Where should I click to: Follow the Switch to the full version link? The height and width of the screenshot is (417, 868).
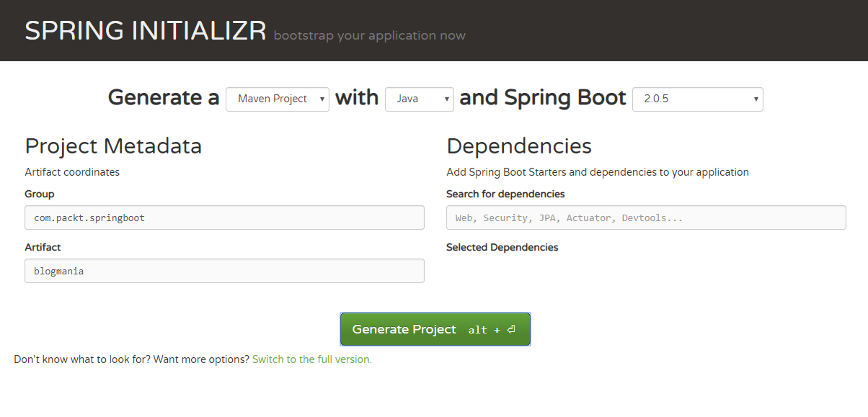point(311,359)
